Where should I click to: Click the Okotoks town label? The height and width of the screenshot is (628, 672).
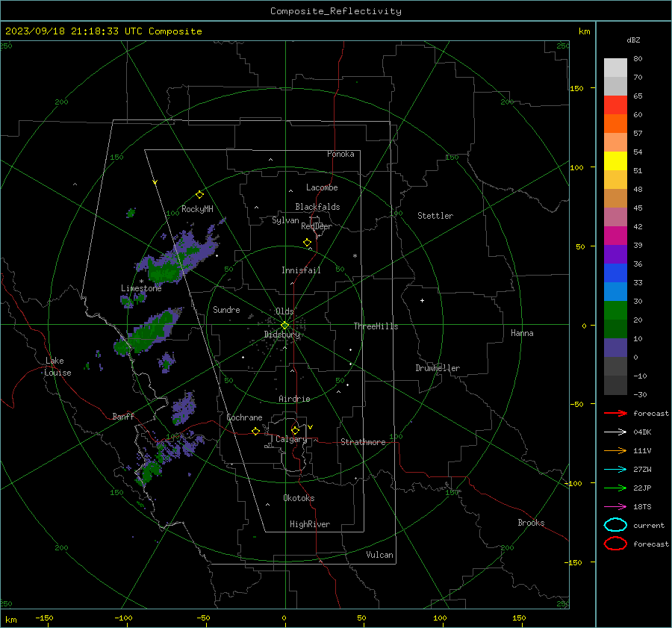(x=299, y=498)
